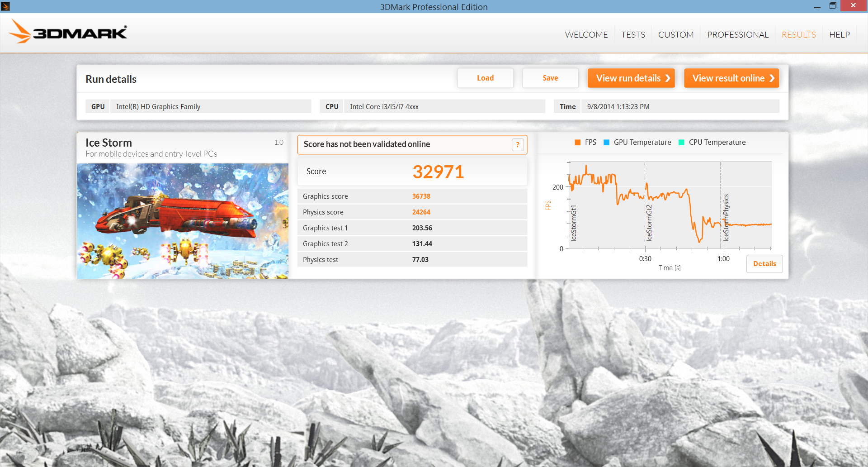Click the app icon in title bar
Screen dimensions: 868x467
[5, 6]
